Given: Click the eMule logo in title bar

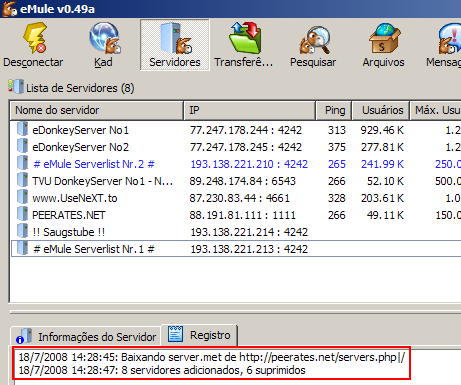Looking at the screenshot, I should (9, 9).
